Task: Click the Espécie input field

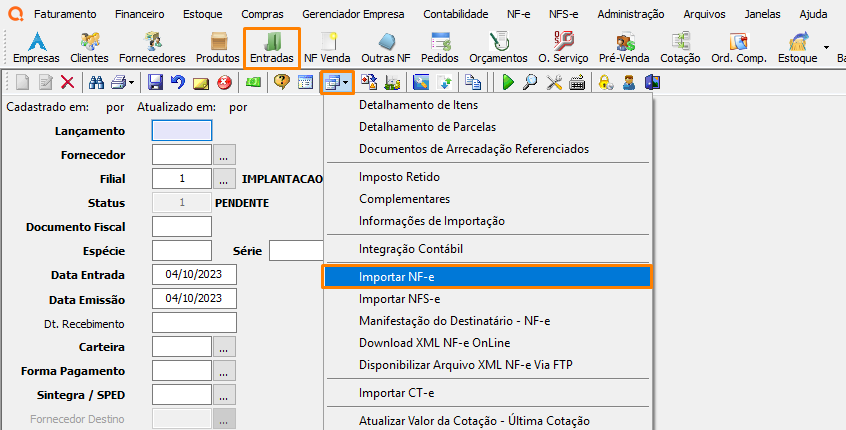Action: (x=182, y=251)
